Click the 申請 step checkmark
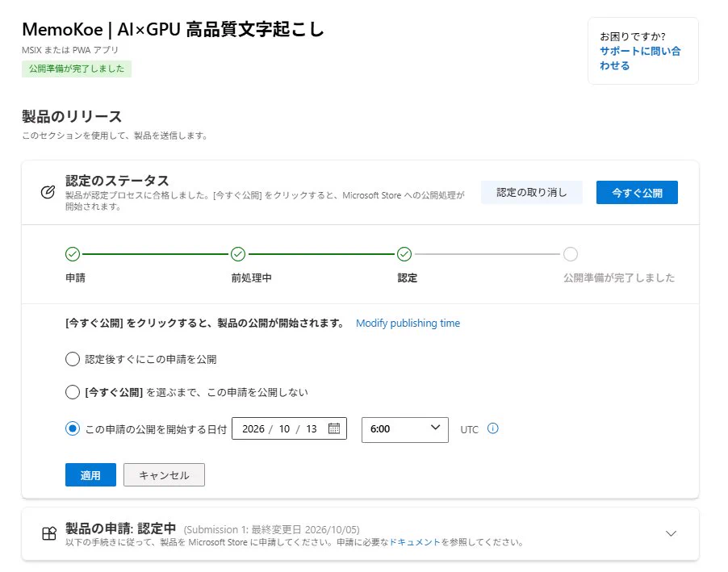The height and width of the screenshot is (572, 728). coord(73,254)
